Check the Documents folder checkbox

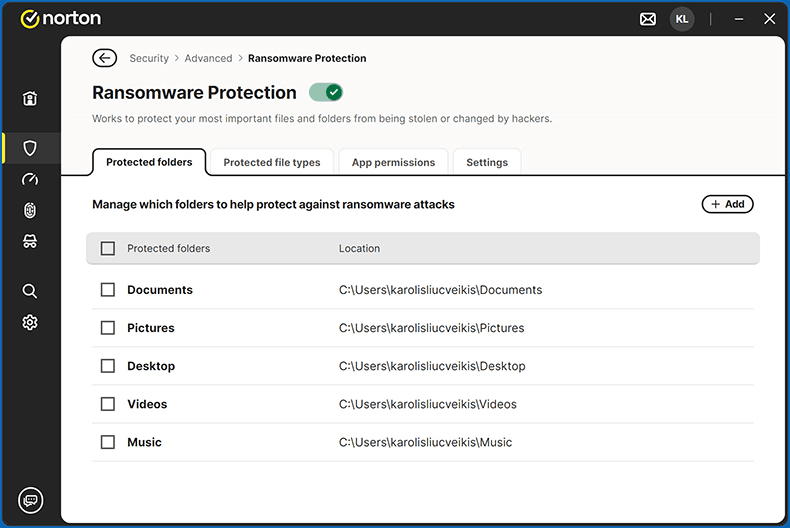(108, 290)
